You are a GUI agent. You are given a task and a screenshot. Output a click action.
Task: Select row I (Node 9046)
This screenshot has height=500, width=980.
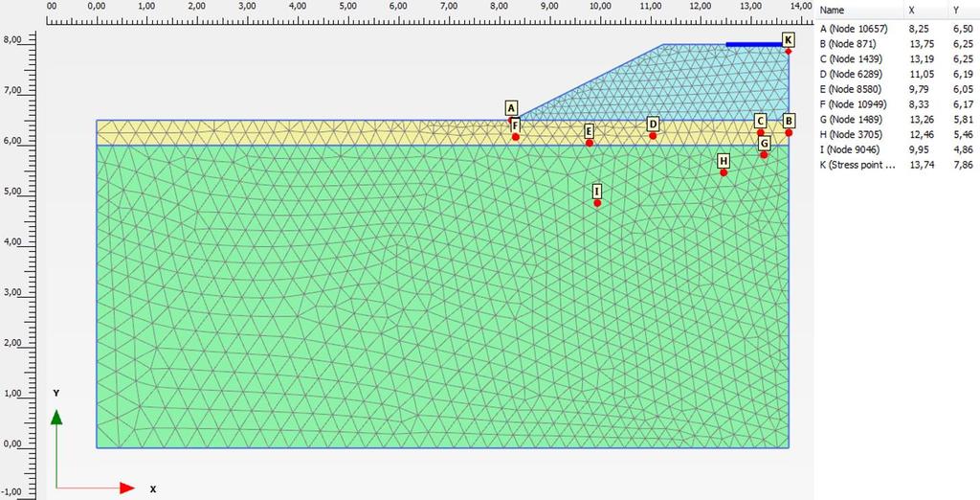pos(898,149)
